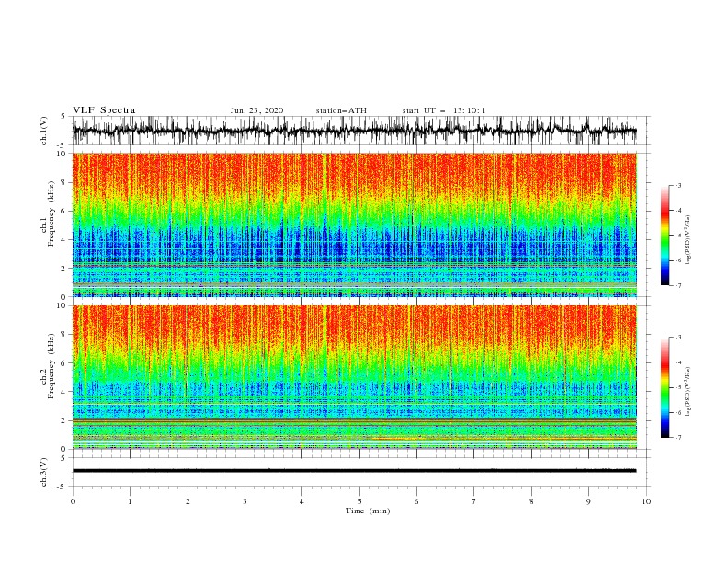
Task: Select the ch.2 "Frequency (kHz)" axis label
Action: coord(51,366)
